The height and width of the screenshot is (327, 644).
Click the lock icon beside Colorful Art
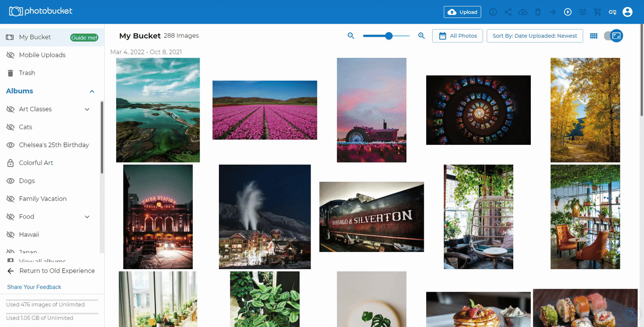(x=10, y=163)
